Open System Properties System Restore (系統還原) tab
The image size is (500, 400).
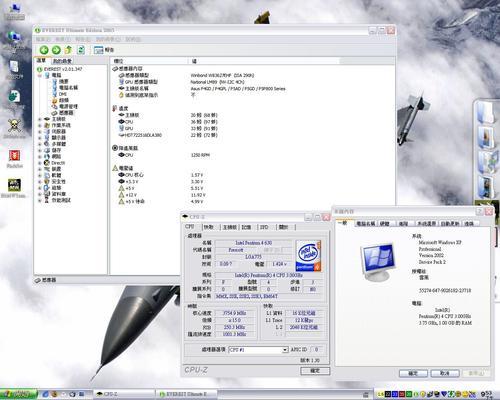point(427,224)
